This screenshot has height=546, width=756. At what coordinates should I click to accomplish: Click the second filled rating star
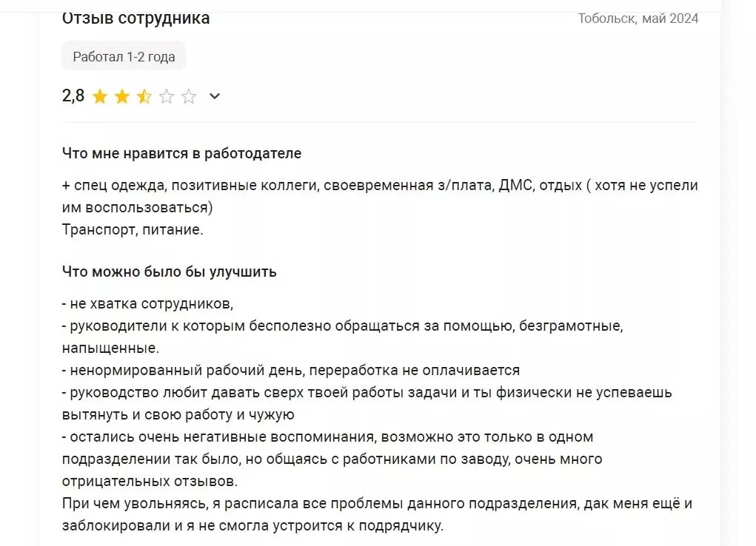pos(121,96)
